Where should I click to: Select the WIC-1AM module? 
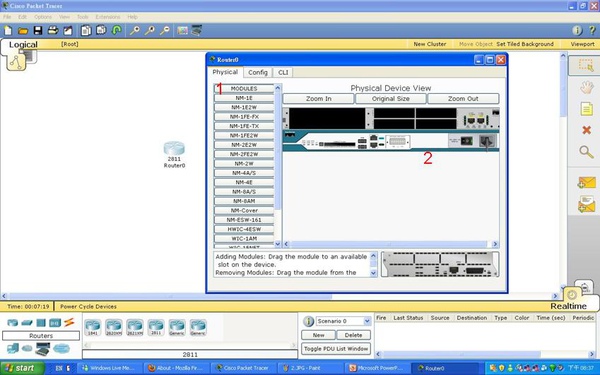tap(244, 238)
